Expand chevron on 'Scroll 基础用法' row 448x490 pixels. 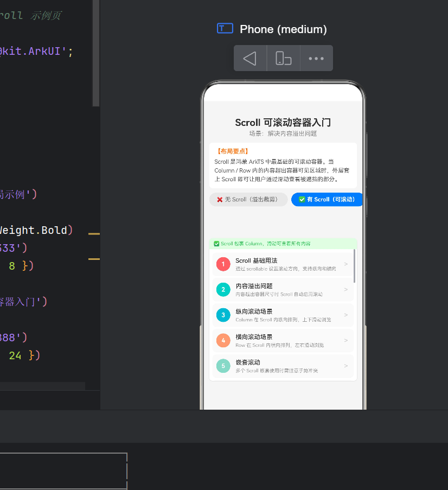coord(346,264)
